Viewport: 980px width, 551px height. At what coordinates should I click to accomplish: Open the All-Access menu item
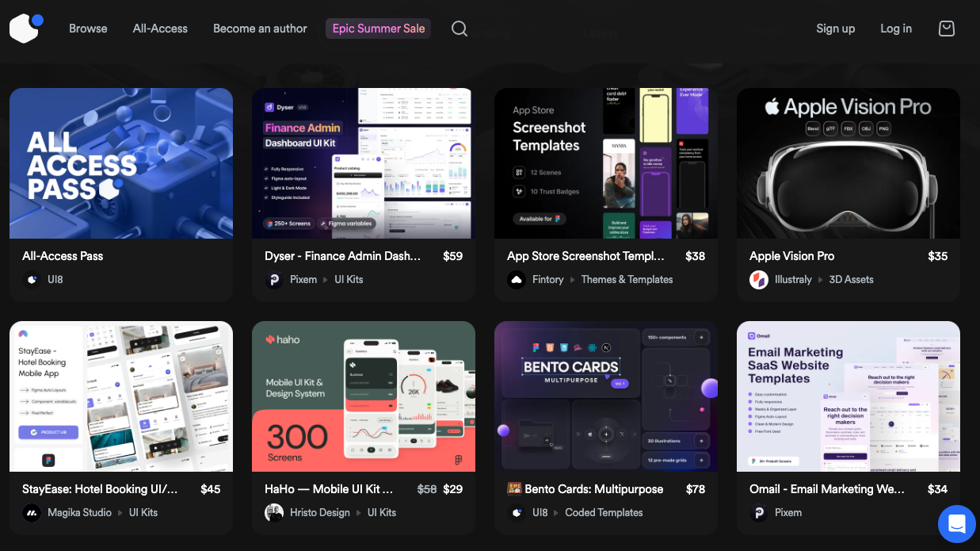(159, 29)
